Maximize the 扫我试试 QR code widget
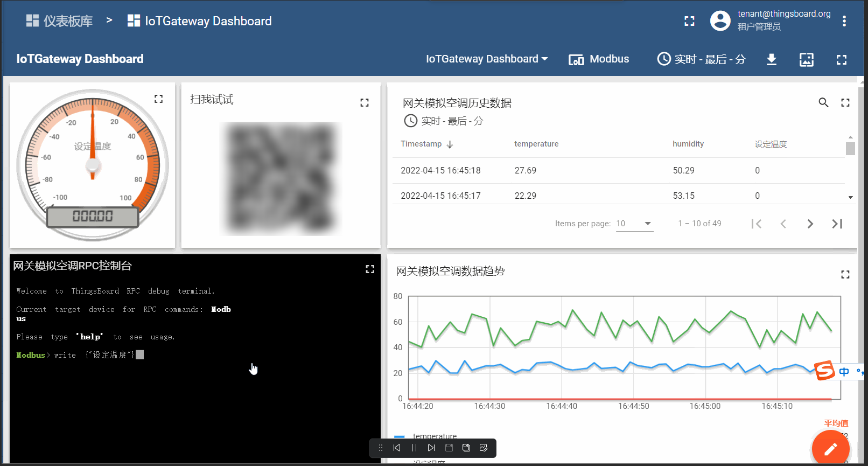This screenshot has height=466, width=868. pos(365,102)
